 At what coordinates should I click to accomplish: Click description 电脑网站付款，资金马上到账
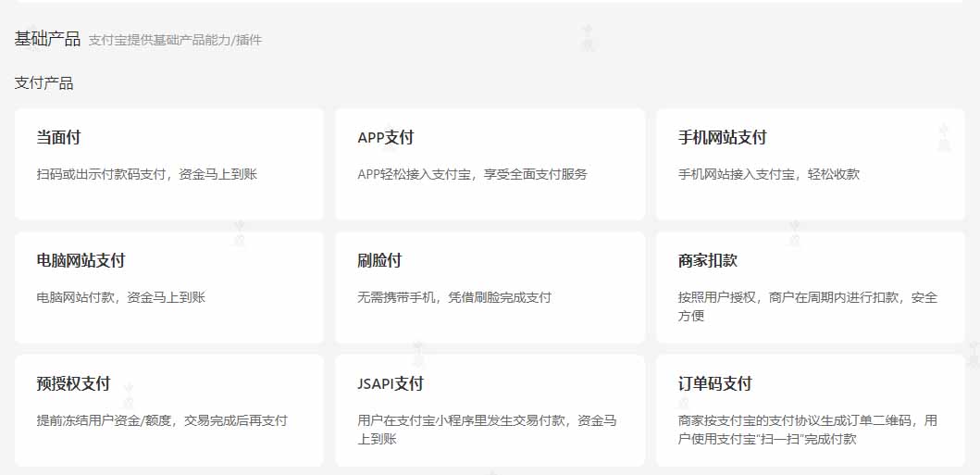pyautogui.click(x=120, y=297)
